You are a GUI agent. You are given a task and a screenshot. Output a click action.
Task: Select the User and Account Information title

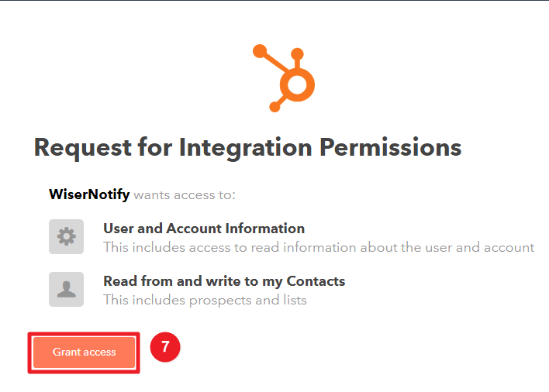click(204, 229)
